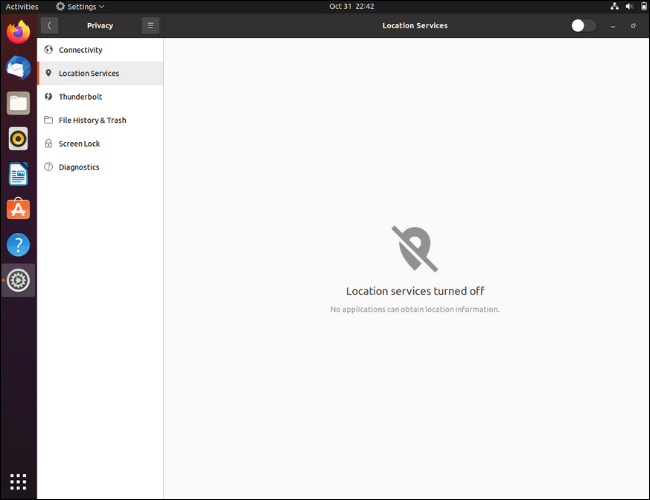Select Location Services in the sidebar
The width and height of the screenshot is (650, 500).
coord(100,73)
